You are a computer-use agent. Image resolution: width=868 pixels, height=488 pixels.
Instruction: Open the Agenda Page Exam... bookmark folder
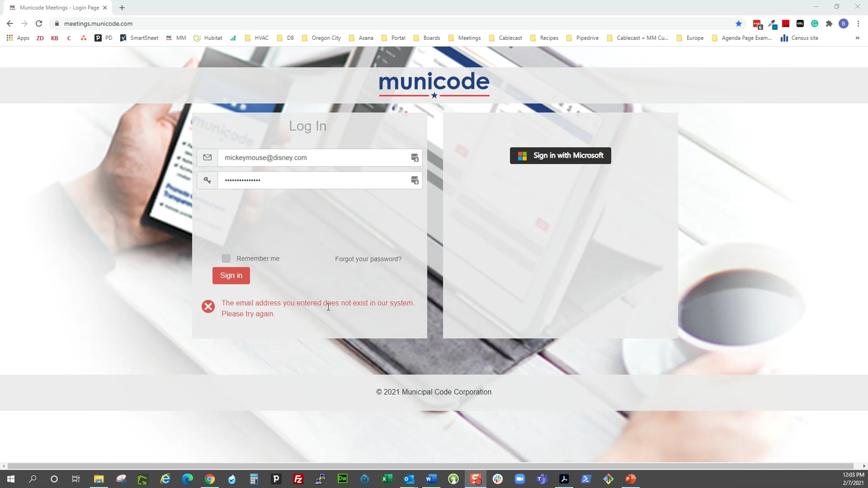point(742,38)
